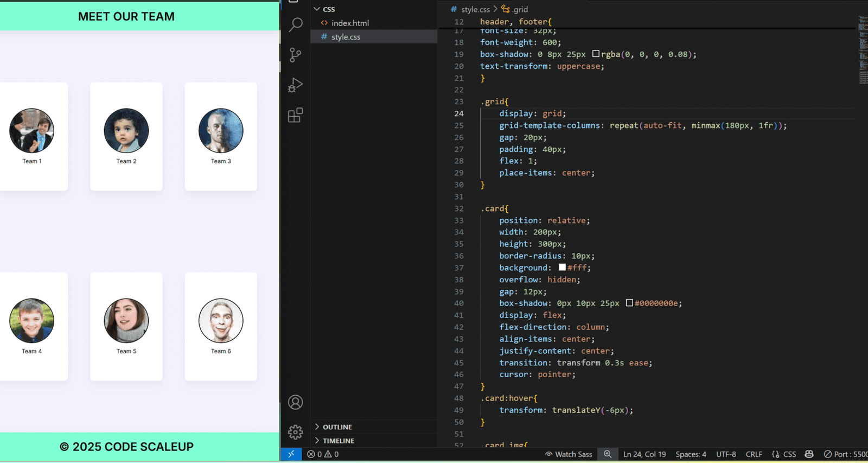Collapse the CSS folder in Explorer
The width and height of the screenshot is (868, 463).
(x=324, y=9)
